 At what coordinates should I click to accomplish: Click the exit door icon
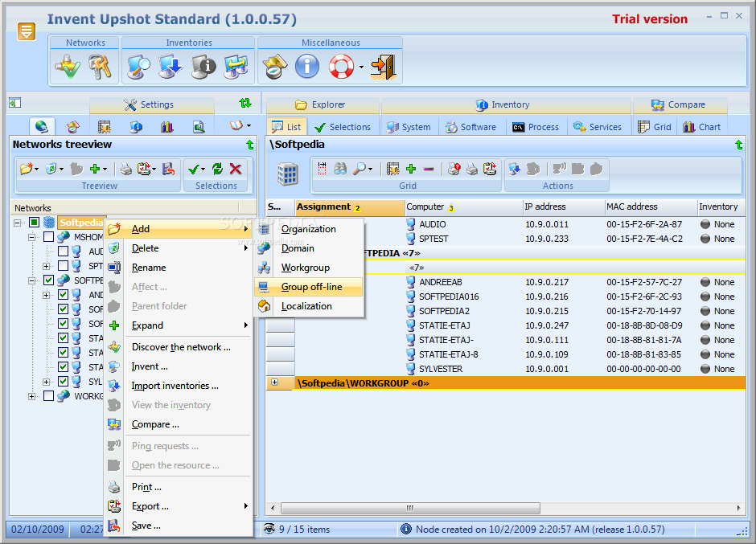[384, 67]
